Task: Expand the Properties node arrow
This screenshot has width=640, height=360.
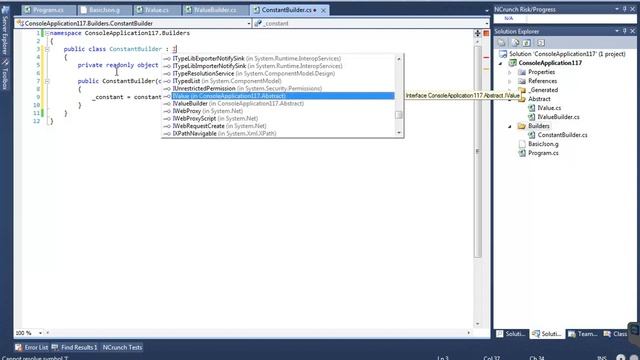Action: tap(510, 72)
